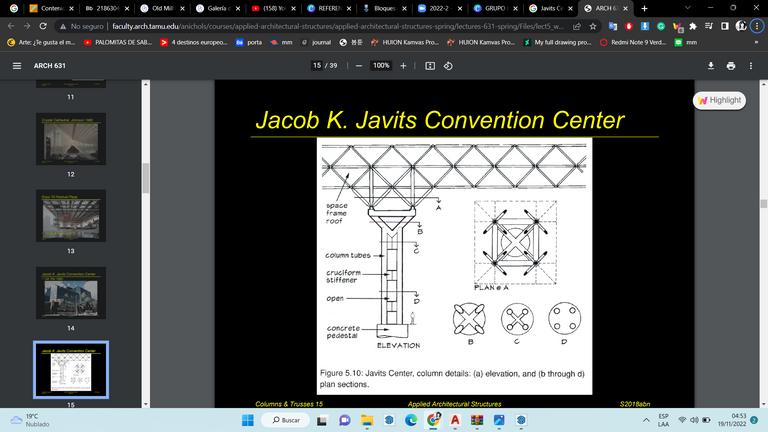Image resolution: width=768 pixels, height=432 pixels.
Task: Open page 14 thumbnail
Action: click(x=71, y=293)
